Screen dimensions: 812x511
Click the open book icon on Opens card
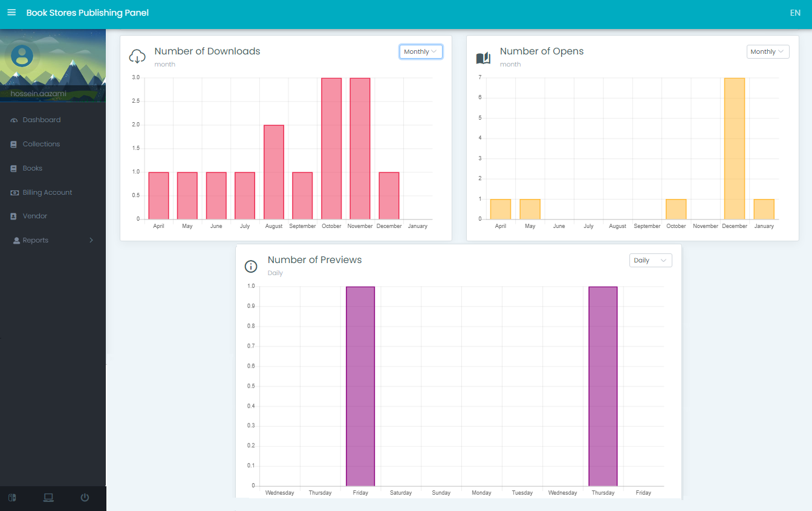click(483, 58)
